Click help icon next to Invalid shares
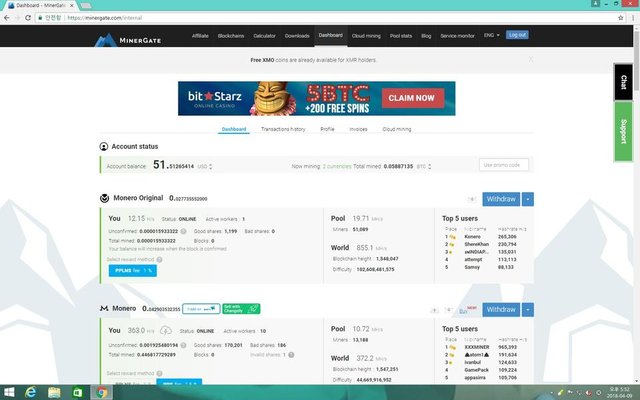 pos(291,355)
